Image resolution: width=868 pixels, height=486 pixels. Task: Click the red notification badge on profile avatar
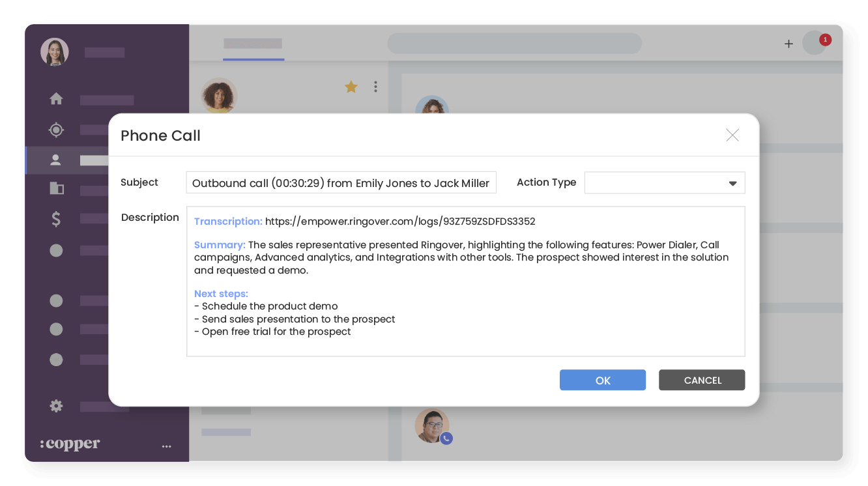(825, 39)
